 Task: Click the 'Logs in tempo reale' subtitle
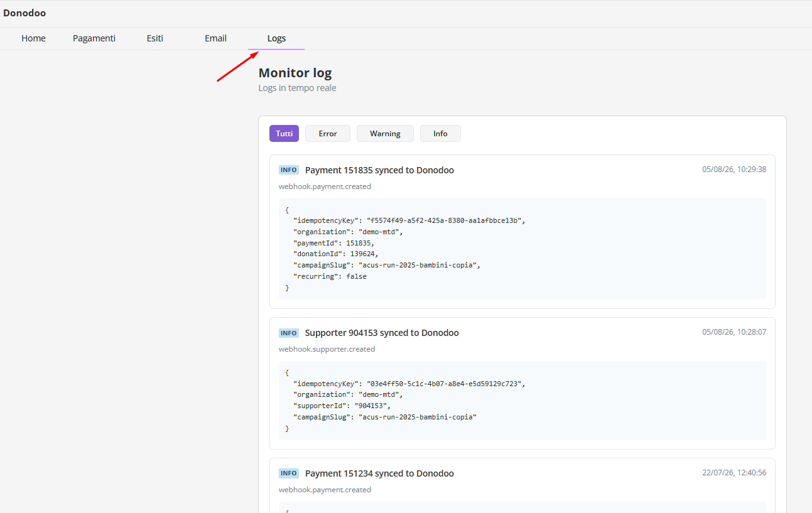pyautogui.click(x=297, y=88)
